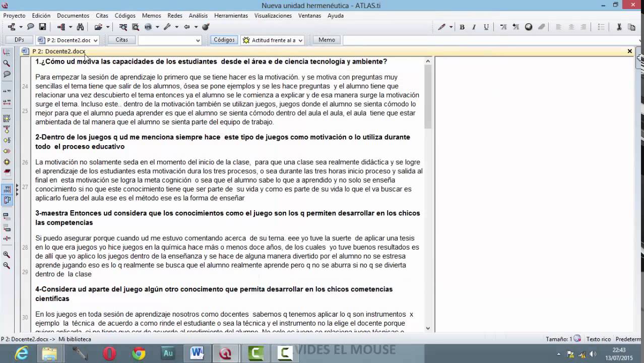Screen dimensions: 644x363
Task: Open Internet Explorer from the taskbar
Action: [x=21, y=353]
